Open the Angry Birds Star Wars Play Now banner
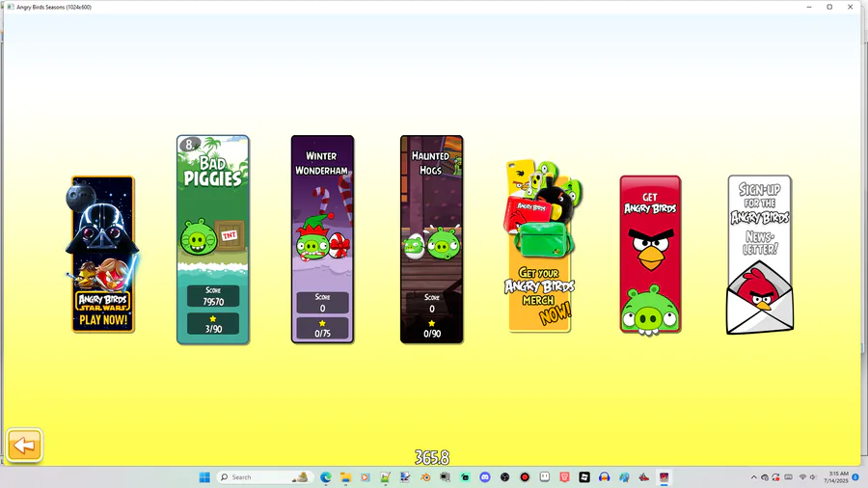868x488 pixels. tap(103, 255)
